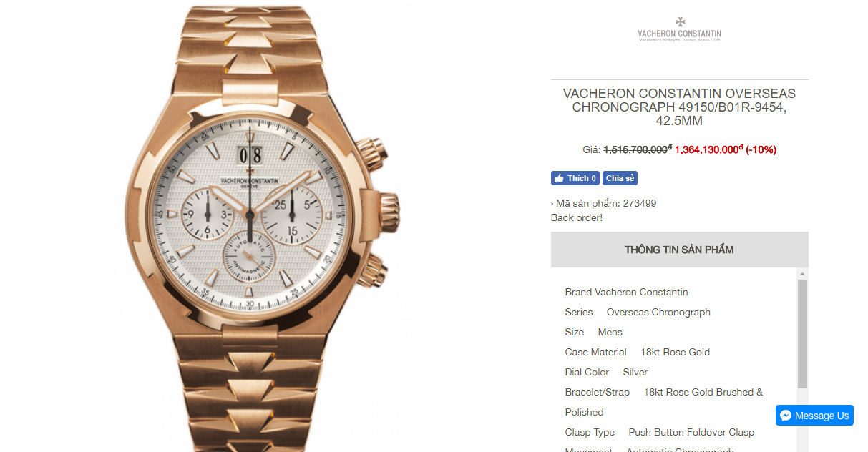The width and height of the screenshot is (868, 452).
Task: Open the THÔNG TIN SẢN PHẨM tab header
Action: (x=679, y=250)
